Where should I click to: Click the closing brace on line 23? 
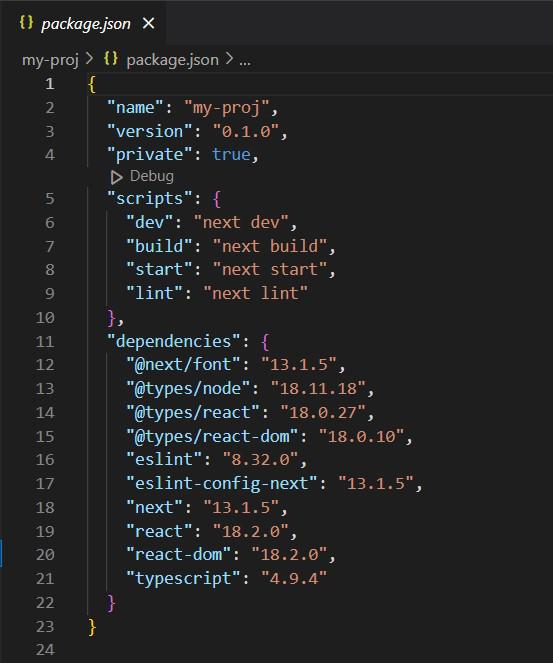(x=92, y=627)
